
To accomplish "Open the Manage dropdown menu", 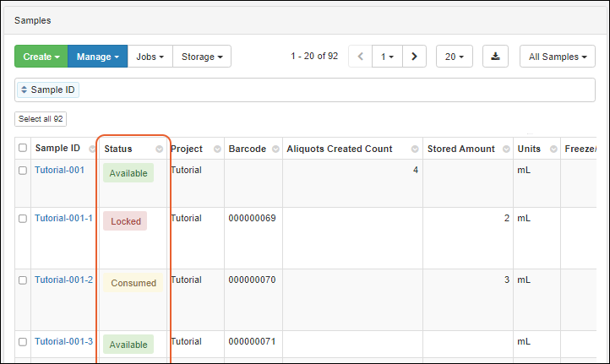I will 97,57.
